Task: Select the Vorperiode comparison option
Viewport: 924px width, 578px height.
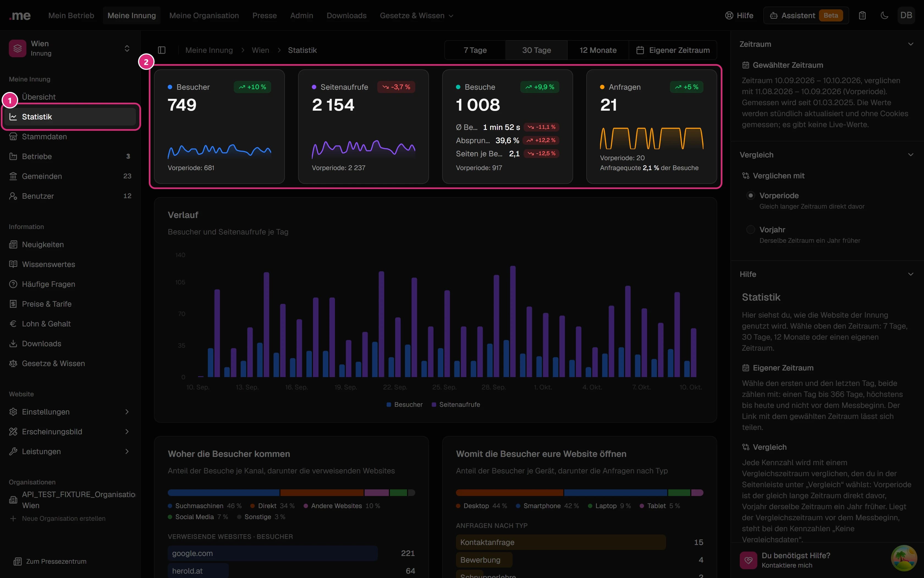Action: (x=751, y=195)
